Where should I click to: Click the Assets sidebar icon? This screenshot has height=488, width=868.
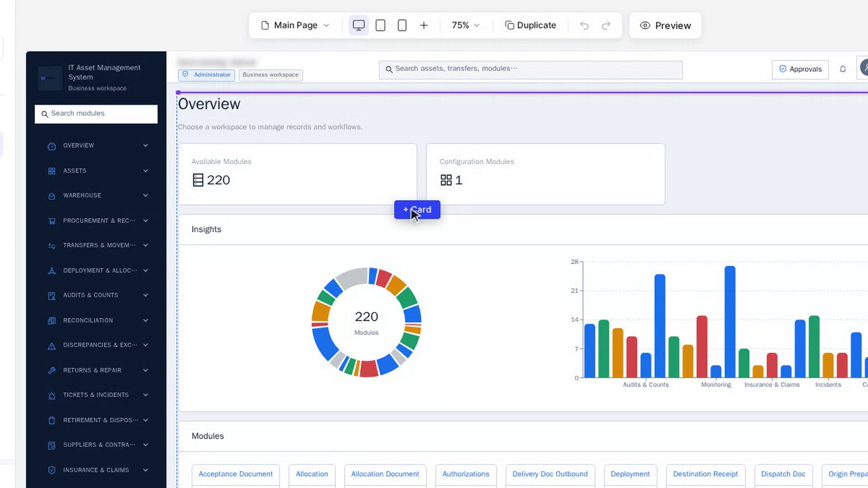pos(52,171)
